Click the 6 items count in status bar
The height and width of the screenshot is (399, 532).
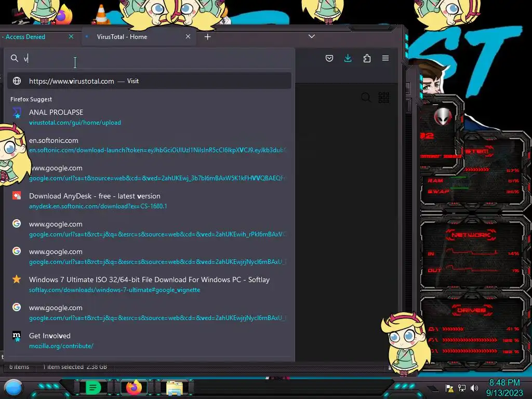point(19,367)
